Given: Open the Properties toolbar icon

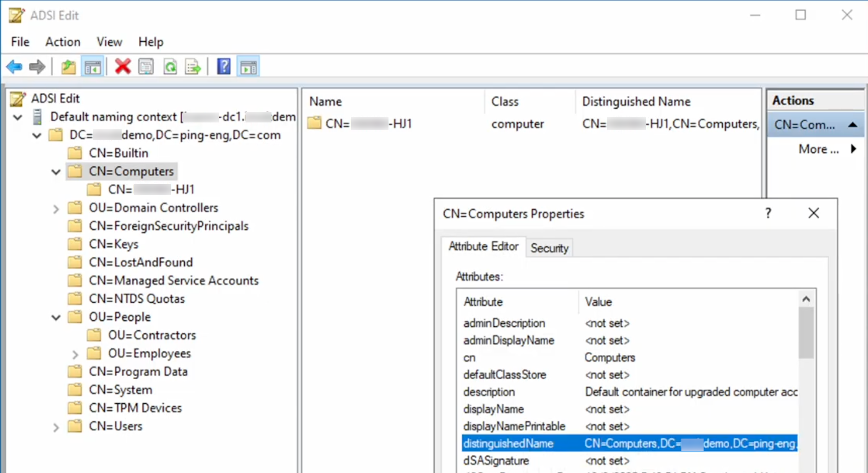Looking at the screenshot, I should (146, 66).
